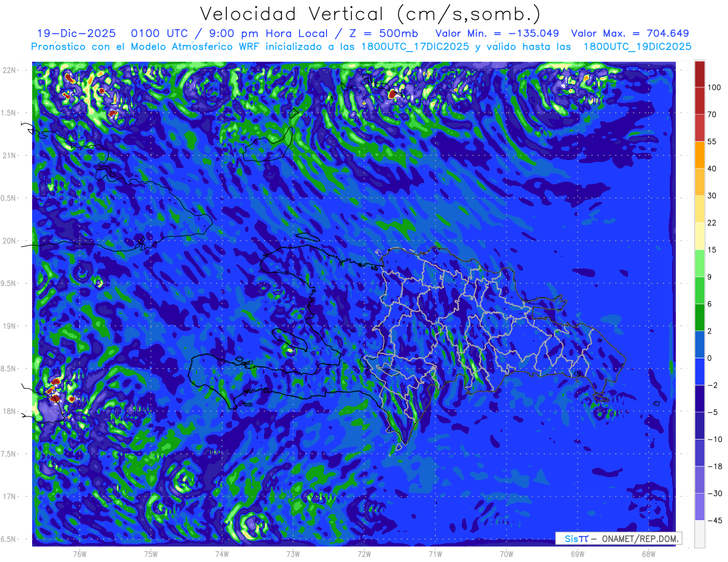Click the colorbar label "-18"
This screenshot has width=728, height=562.
click(714, 466)
